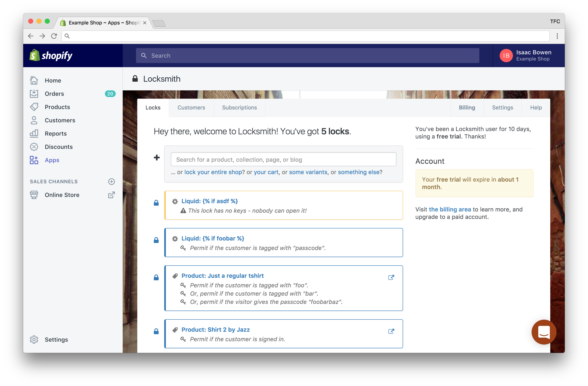Open Chrome three-dot menu
This screenshot has width=588, height=386.
pyautogui.click(x=557, y=36)
